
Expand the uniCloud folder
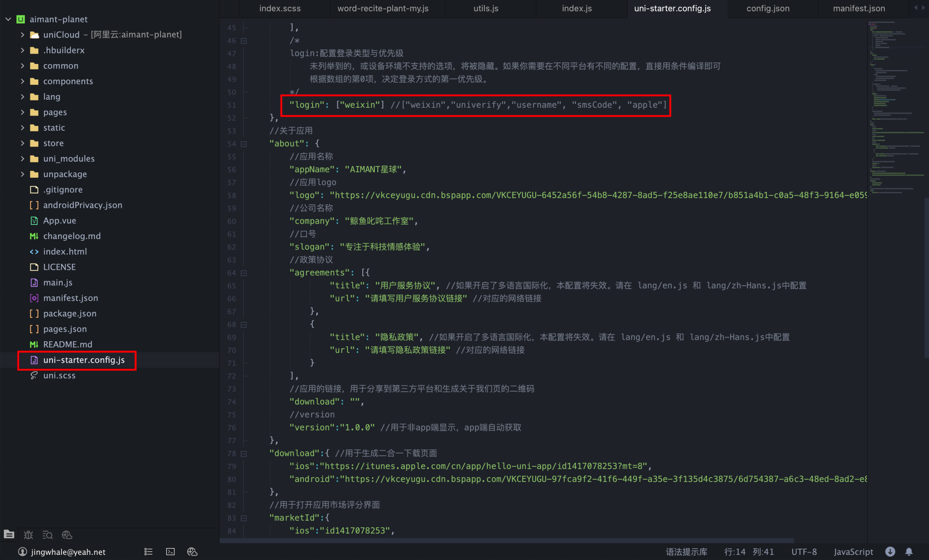click(22, 35)
